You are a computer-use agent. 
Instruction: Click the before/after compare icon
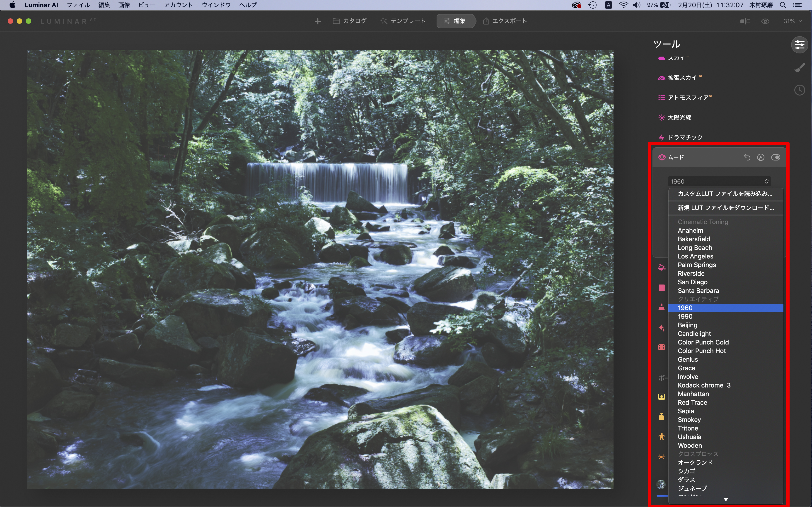(745, 21)
